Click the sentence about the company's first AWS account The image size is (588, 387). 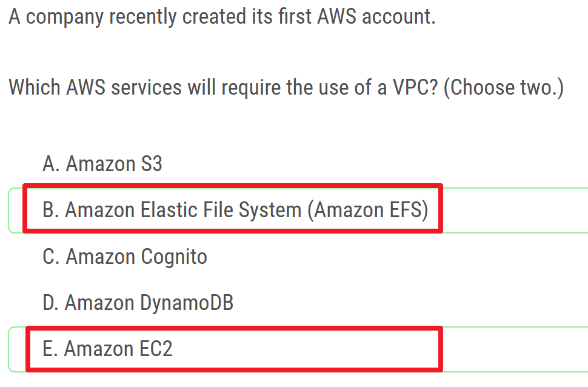point(222,16)
